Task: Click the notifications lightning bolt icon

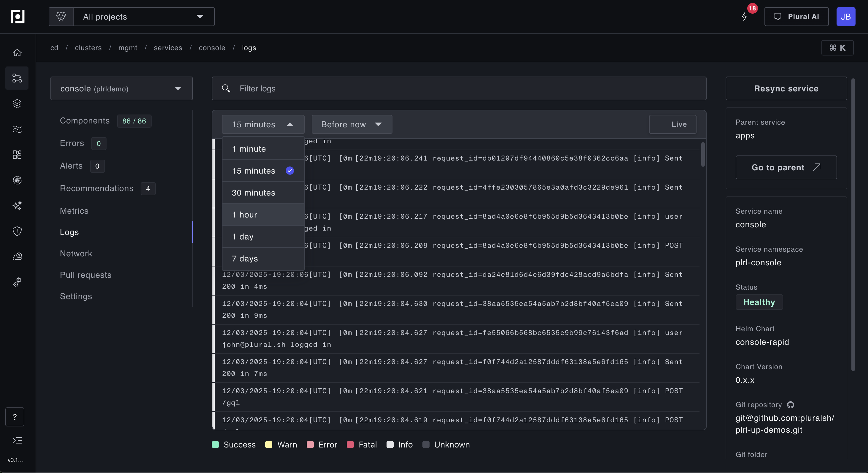Action: pyautogui.click(x=744, y=17)
